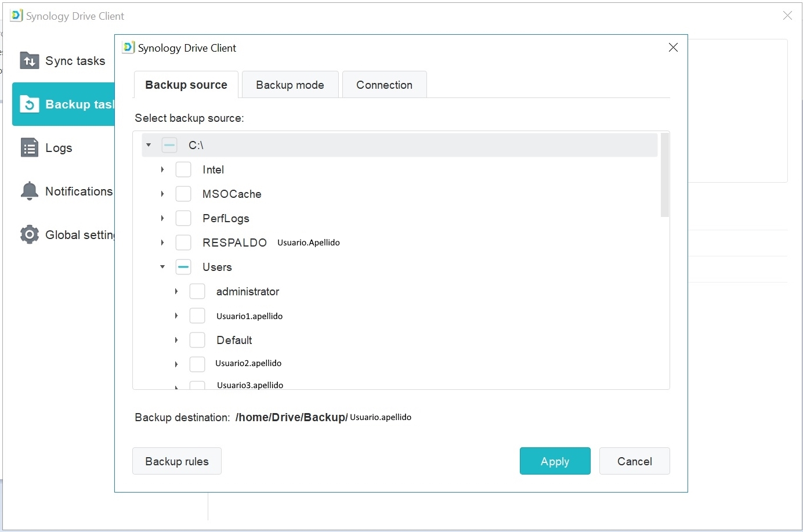Open Notifications bell icon
Image resolution: width=803 pixels, height=532 pixels.
pos(29,191)
